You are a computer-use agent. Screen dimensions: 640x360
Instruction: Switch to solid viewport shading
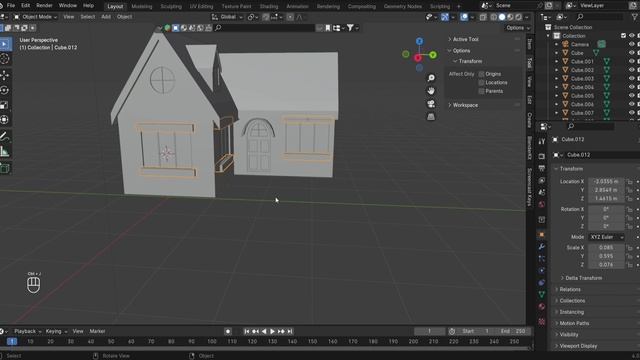[502, 17]
